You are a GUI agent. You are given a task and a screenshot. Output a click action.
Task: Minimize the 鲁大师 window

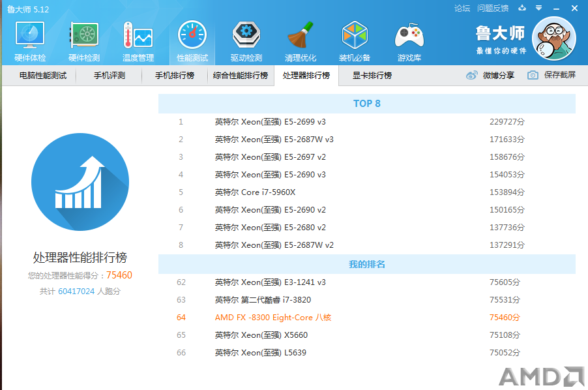click(556, 8)
